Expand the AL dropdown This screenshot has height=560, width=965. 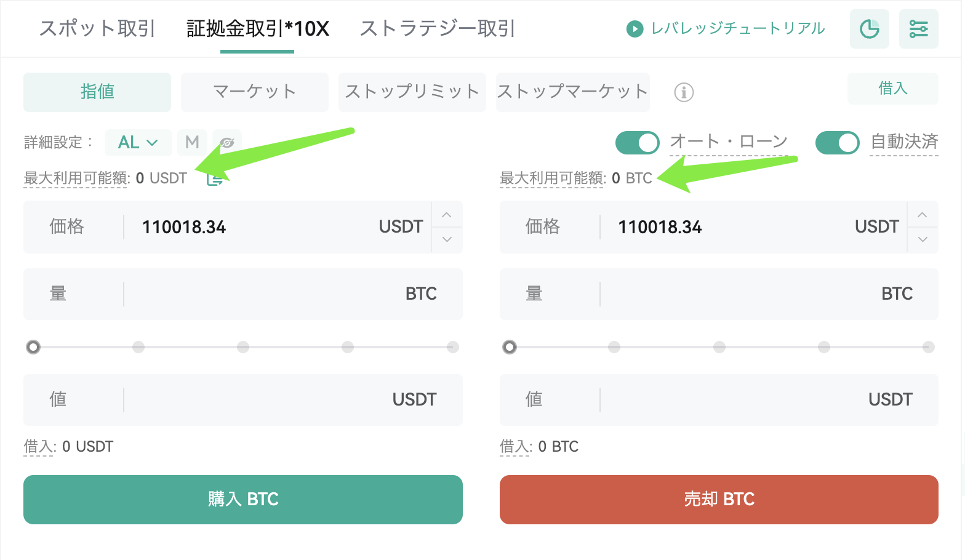click(x=138, y=143)
